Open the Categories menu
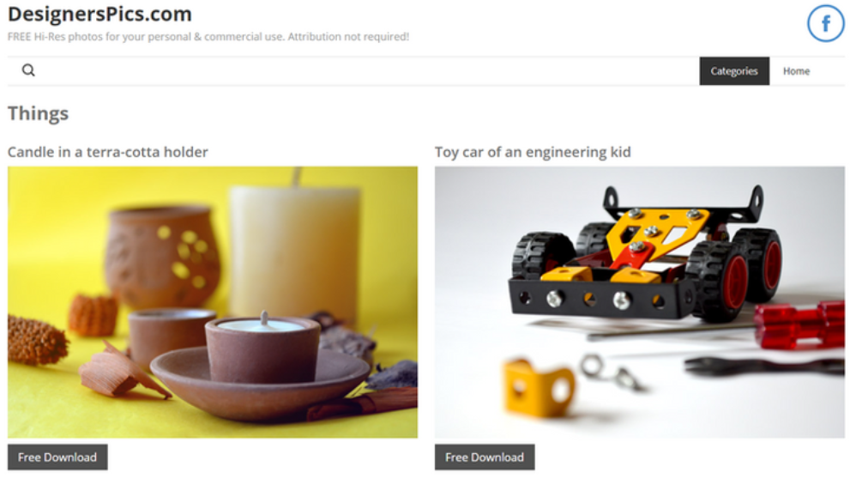This screenshot has width=868, height=485. [734, 71]
